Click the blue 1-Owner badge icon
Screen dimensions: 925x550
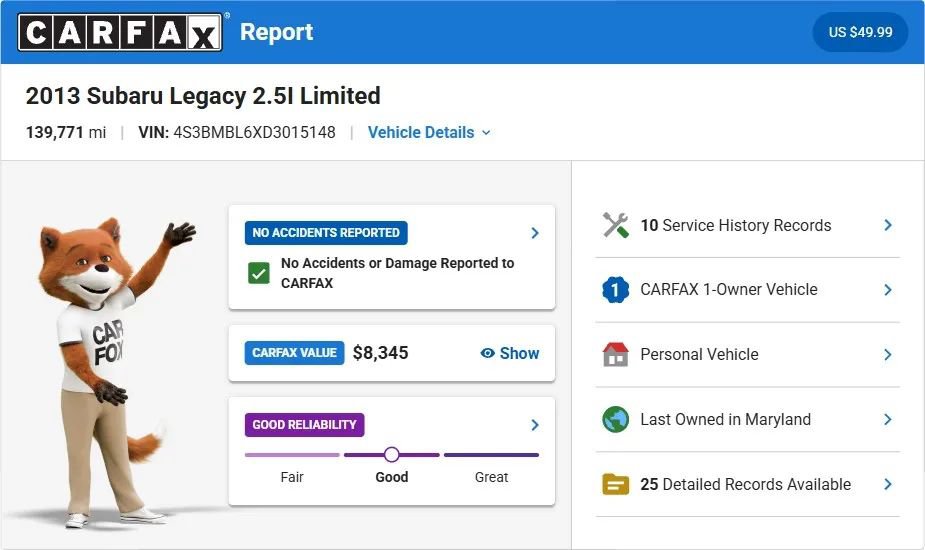pos(615,290)
